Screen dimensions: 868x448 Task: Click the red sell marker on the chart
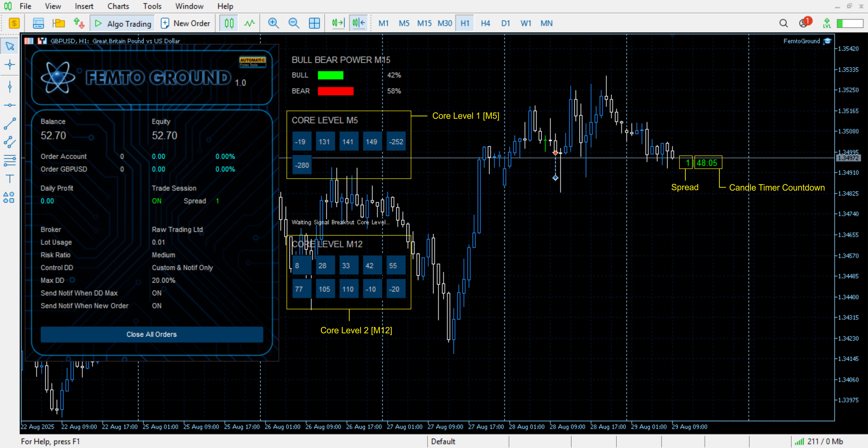tap(555, 153)
